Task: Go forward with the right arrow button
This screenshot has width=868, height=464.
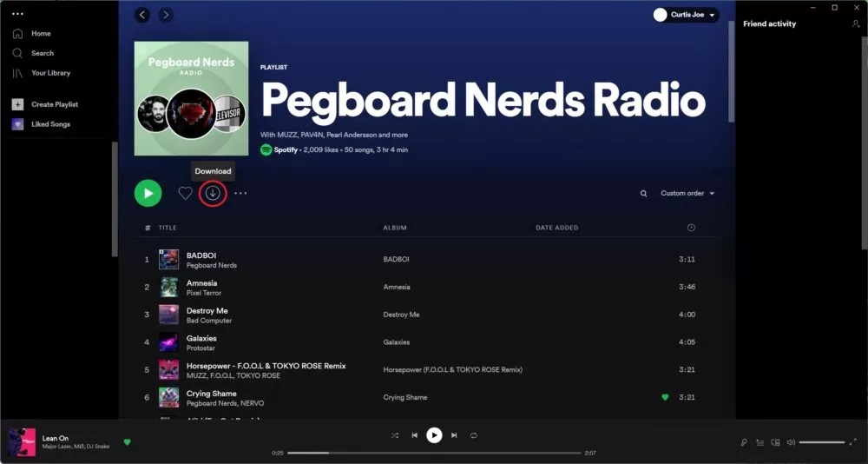Action: pyautogui.click(x=166, y=15)
